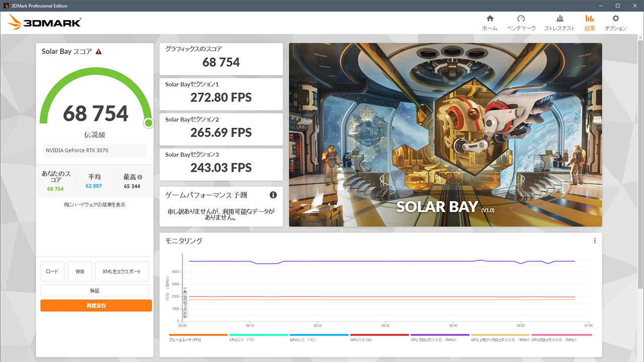
Task: Open the three-dot menu in モニタリング panel
Action: click(x=595, y=241)
